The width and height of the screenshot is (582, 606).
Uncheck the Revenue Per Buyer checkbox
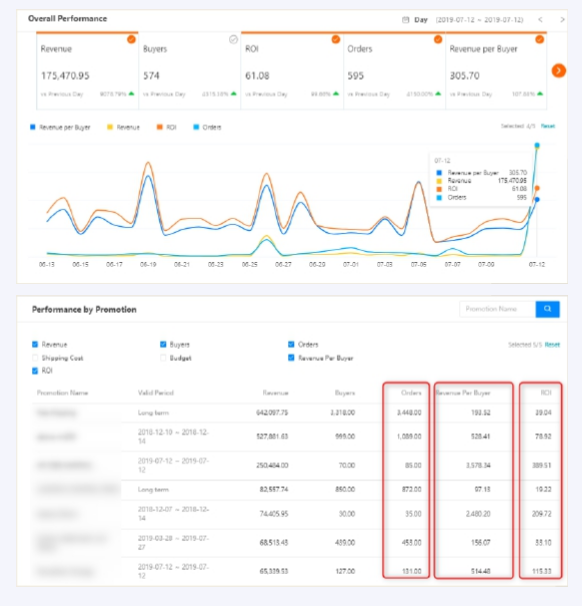tap(291, 357)
